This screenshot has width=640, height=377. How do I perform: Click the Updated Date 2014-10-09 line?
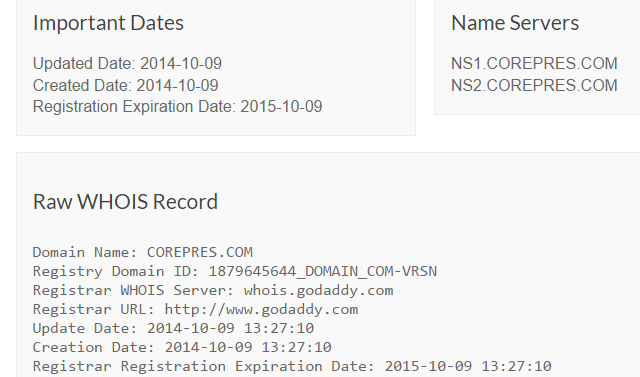tap(127, 64)
